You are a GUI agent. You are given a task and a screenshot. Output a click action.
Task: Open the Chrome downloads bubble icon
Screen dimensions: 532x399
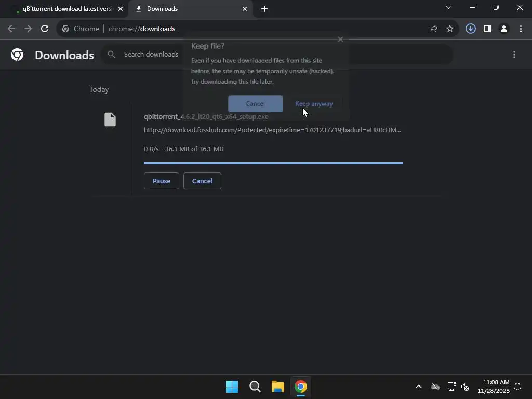(x=471, y=29)
